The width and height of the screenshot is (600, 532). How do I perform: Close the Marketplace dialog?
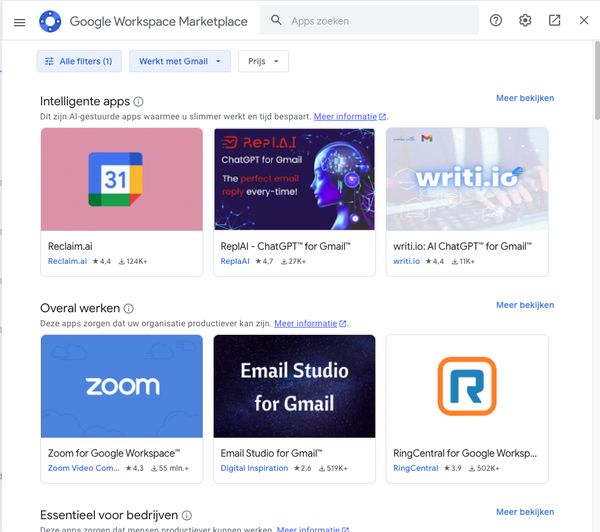[x=584, y=20]
